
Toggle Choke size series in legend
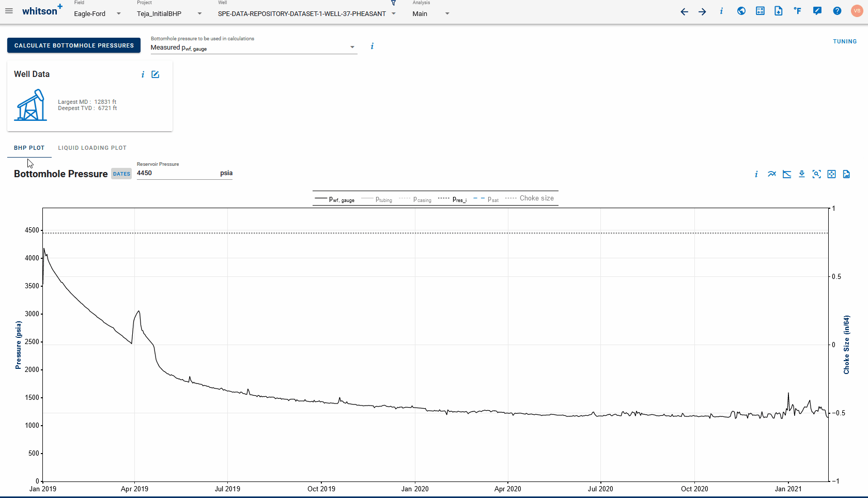530,198
